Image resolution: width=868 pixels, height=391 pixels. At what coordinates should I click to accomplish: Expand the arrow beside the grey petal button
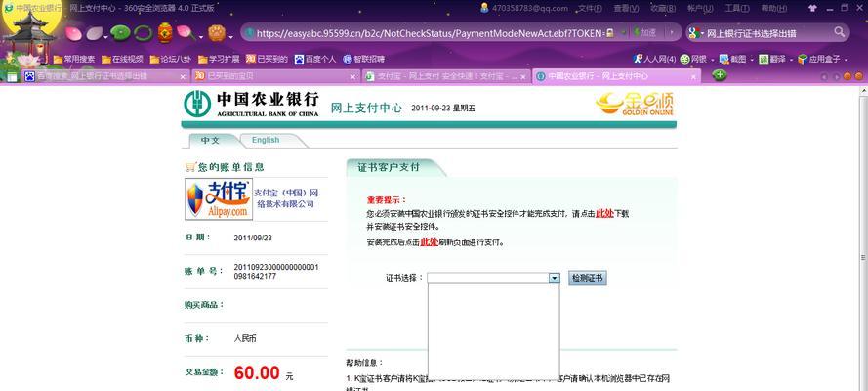point(106,38)
